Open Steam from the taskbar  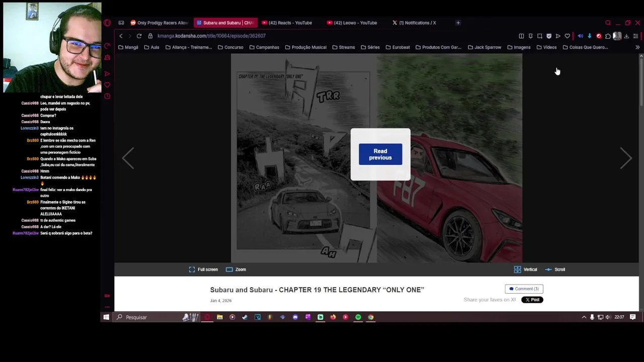tap(245, 317)
